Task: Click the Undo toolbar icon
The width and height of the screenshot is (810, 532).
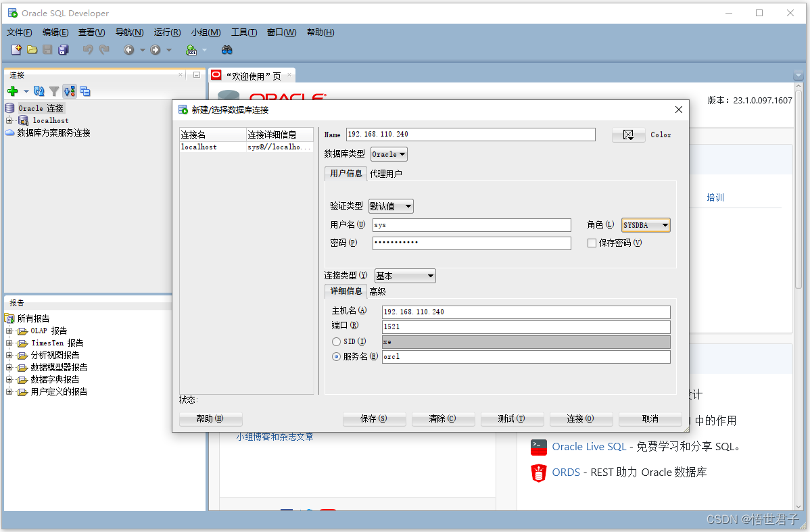Action: tap(88, 49)
